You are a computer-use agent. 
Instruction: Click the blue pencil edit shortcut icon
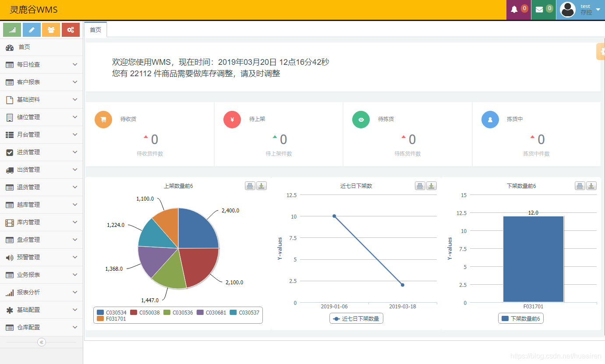click(x=31, y=29)
